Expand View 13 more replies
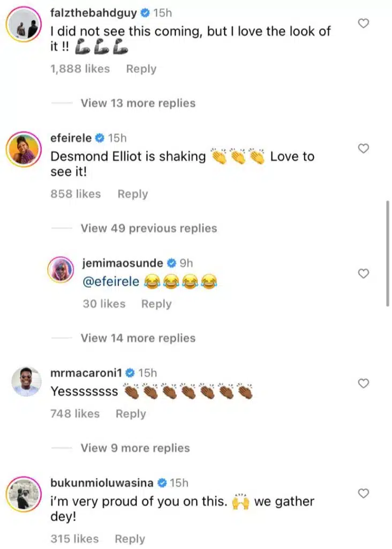 [138, 103]
